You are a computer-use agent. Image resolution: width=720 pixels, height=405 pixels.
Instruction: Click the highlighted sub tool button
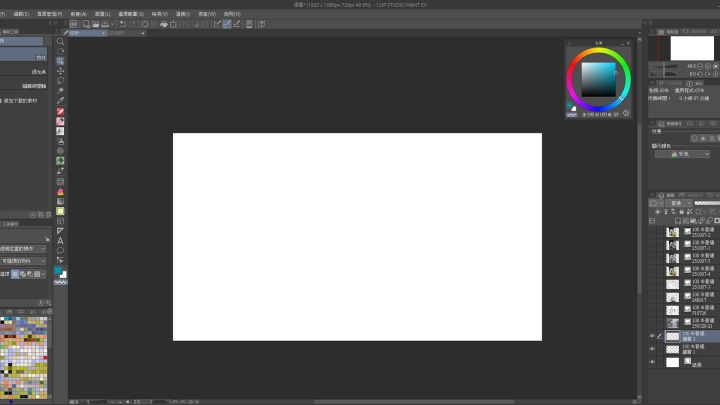pos(23,57)
